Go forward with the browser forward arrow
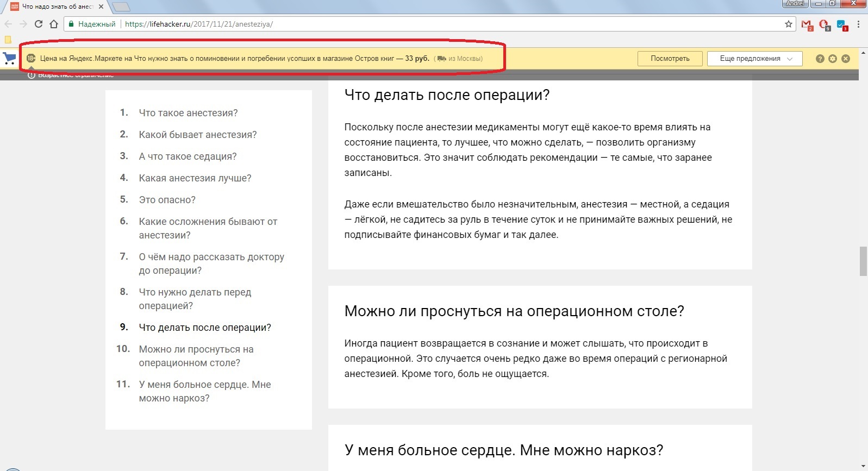Image resolution: width=868 pixels, height=471 pixels. 23,24
